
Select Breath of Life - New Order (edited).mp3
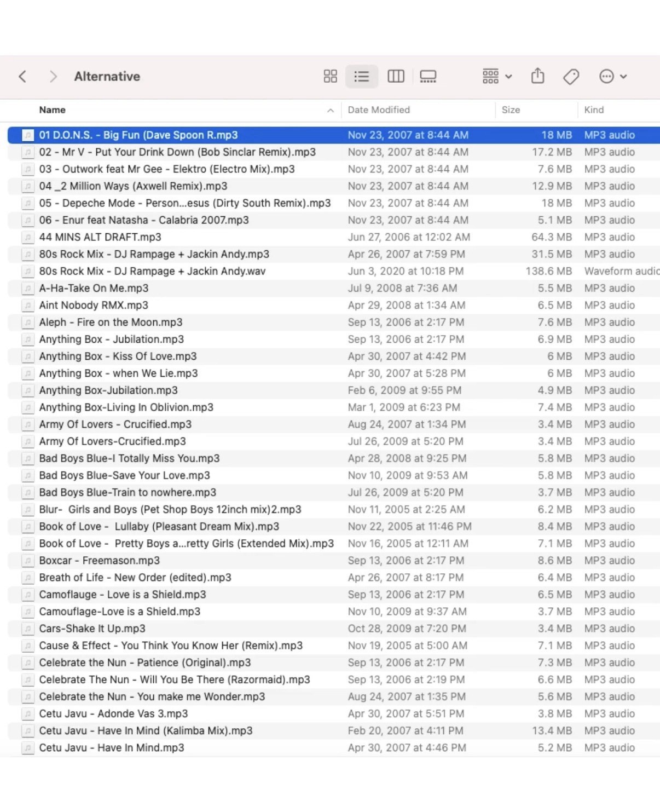tap(135, 578)
